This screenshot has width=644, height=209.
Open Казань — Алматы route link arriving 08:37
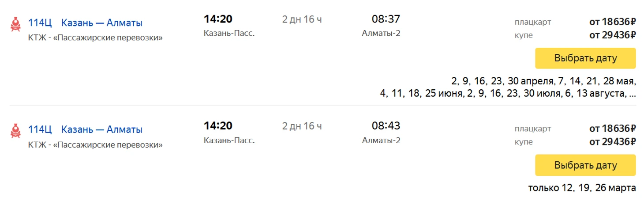tap(101, 23)
